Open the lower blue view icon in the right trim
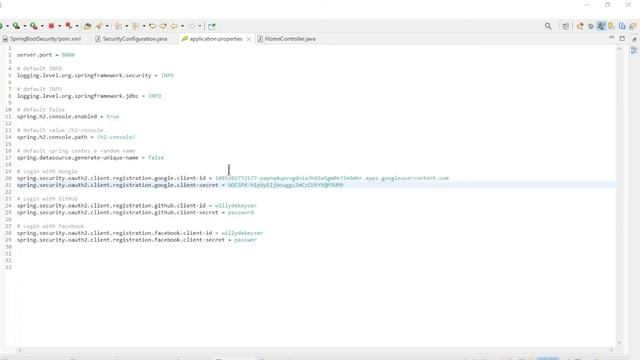This screenshot has width=640, height=360. [x=634, y=50]
